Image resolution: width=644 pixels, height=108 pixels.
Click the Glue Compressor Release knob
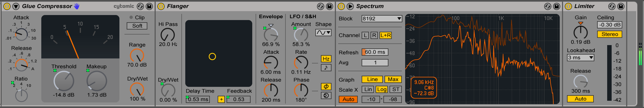click(21, 65)
